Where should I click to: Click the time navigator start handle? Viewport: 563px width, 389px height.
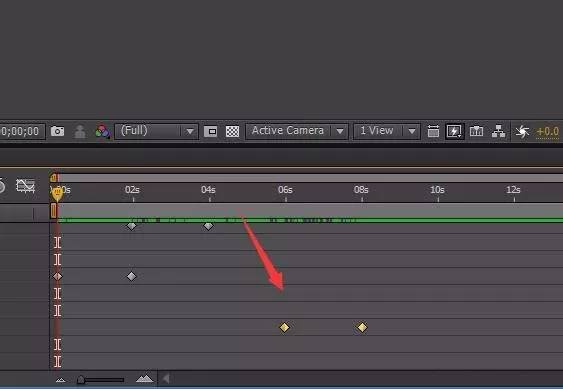53,177
